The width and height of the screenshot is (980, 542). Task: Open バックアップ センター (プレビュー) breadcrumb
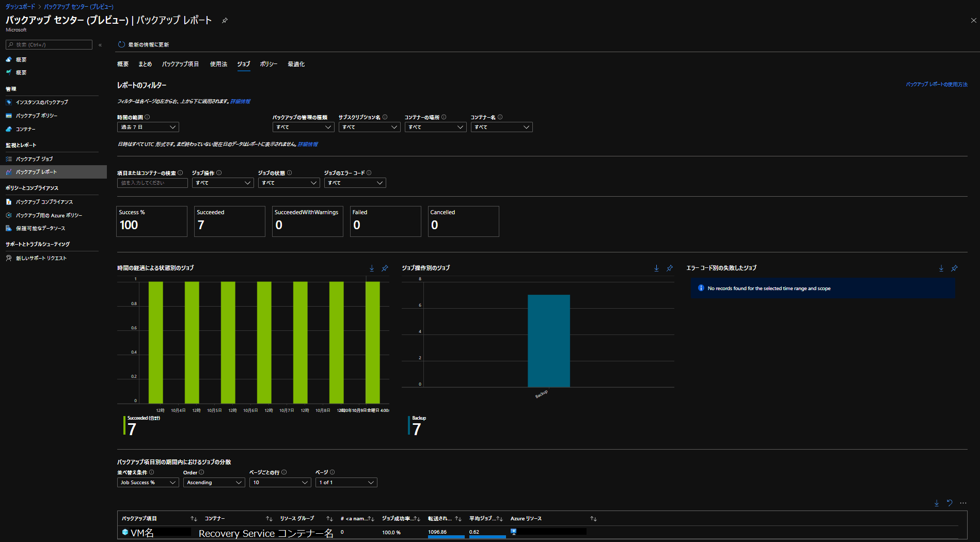point(78,7)
